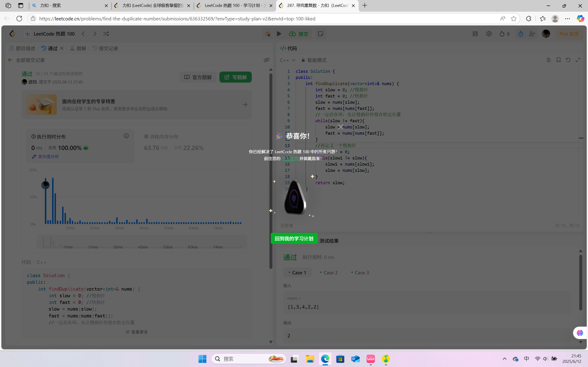Click the shuffle random problem icon
Screen dimensions: 588x367
106,34
